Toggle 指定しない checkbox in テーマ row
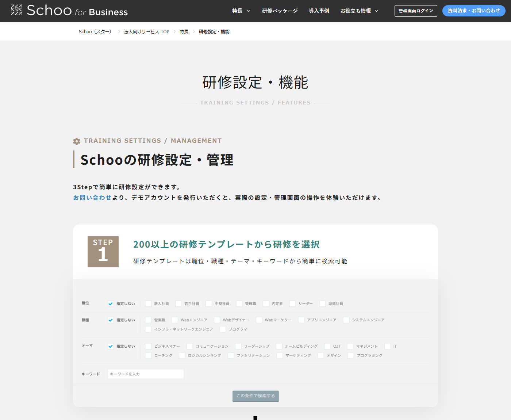The image size is (511, 420). click(x=111, y=346)
